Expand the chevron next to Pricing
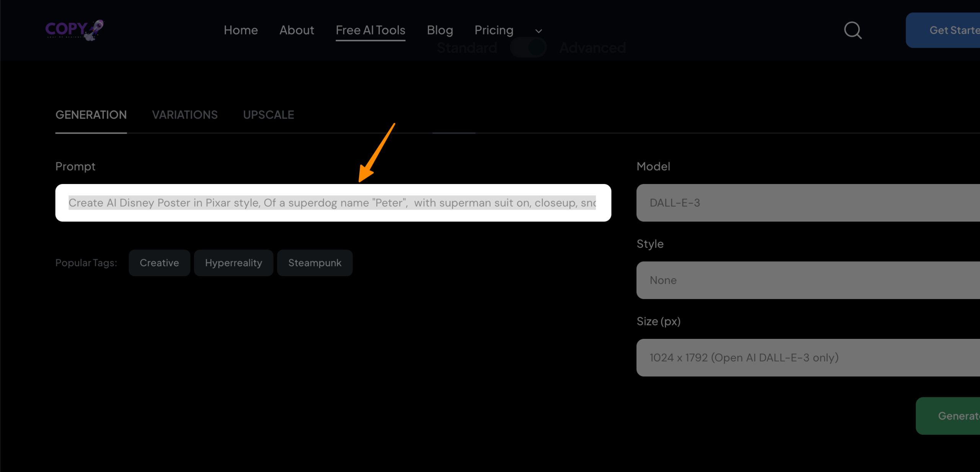Viewport: 980px width, 472px height. point(538,31)
